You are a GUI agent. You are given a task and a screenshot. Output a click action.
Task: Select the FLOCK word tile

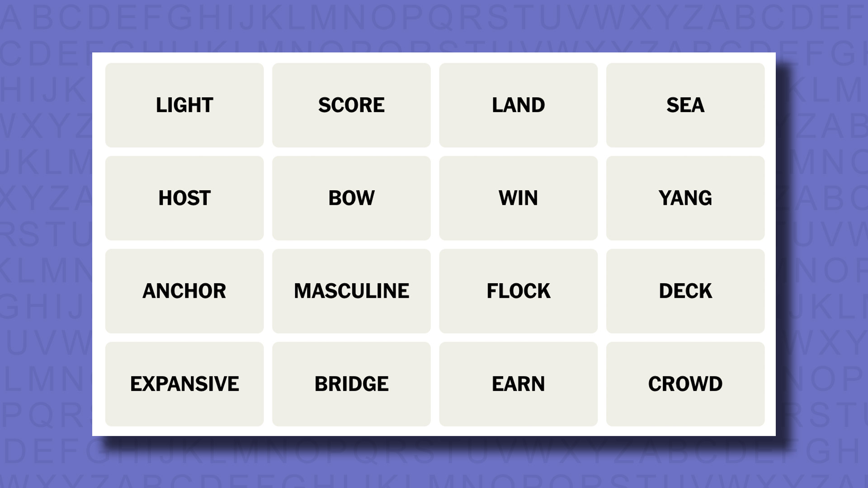click(518, 291)
